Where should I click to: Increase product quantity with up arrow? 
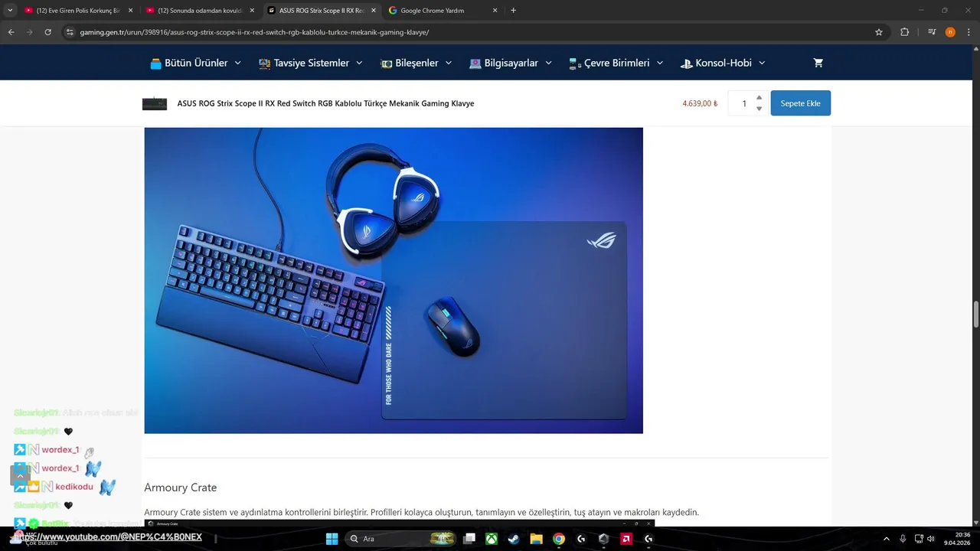click(759, 98)
